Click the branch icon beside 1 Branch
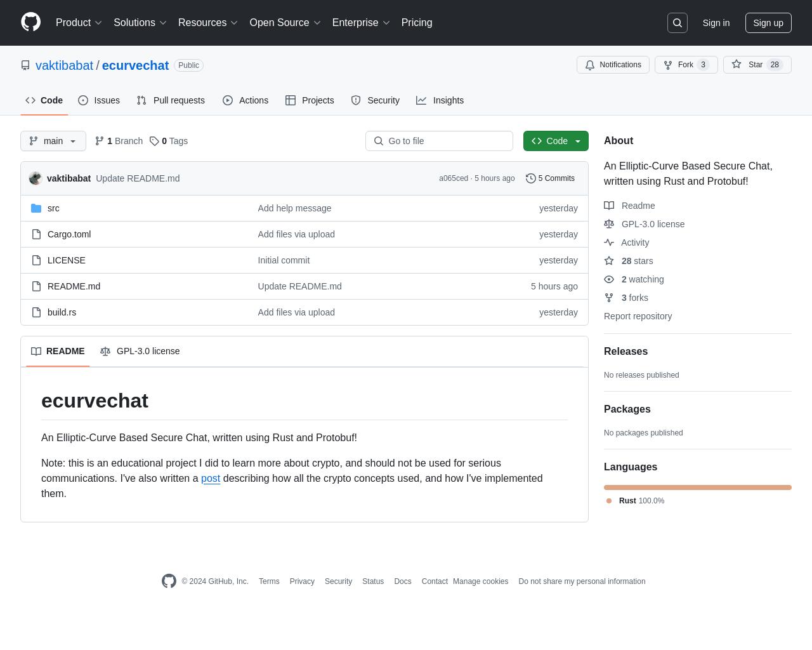Image resolution: width=812 pixels, height=650 pixels. click(x=100, y=141)
